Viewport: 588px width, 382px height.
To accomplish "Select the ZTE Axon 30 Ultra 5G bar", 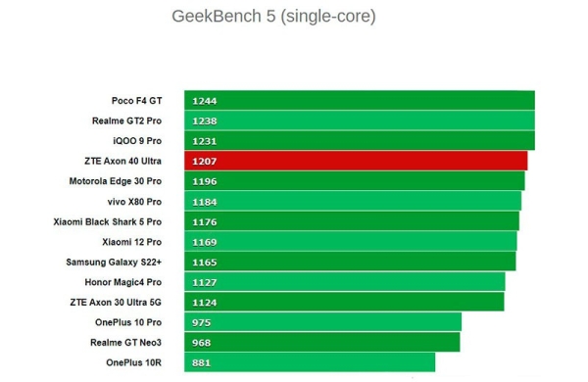I will pyautogui.click(x=344, y=302).
